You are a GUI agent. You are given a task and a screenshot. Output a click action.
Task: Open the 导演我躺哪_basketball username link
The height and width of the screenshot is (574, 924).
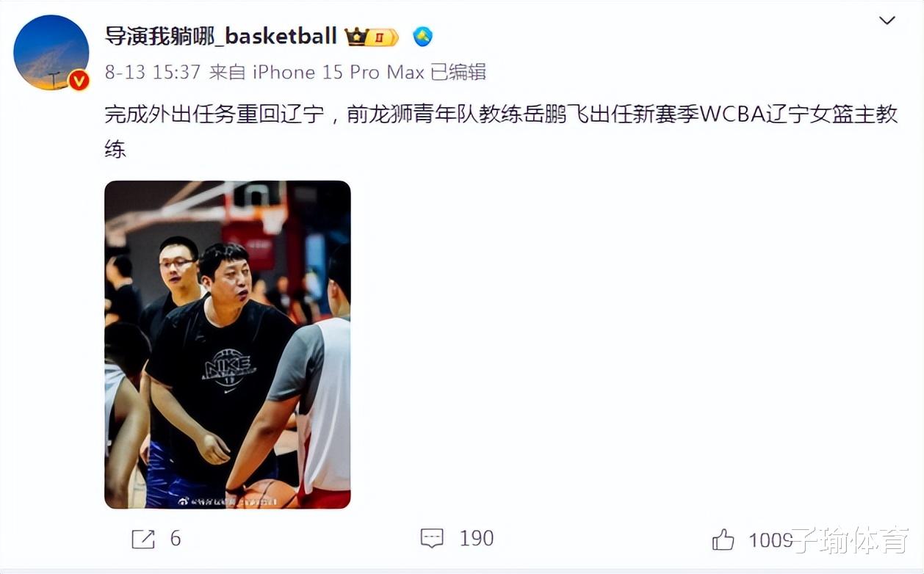pyautogui.click(x=221, y=35)
